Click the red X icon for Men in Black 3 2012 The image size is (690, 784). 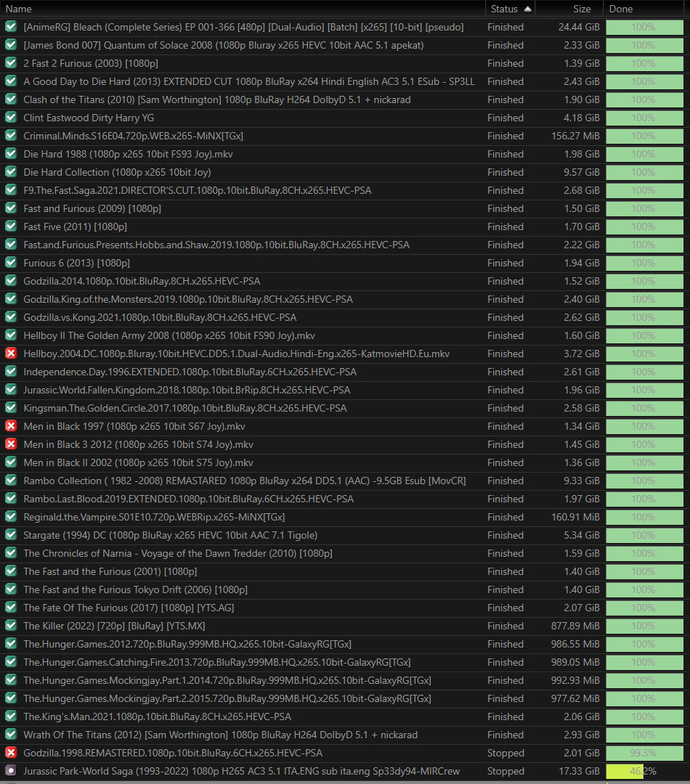10,444
